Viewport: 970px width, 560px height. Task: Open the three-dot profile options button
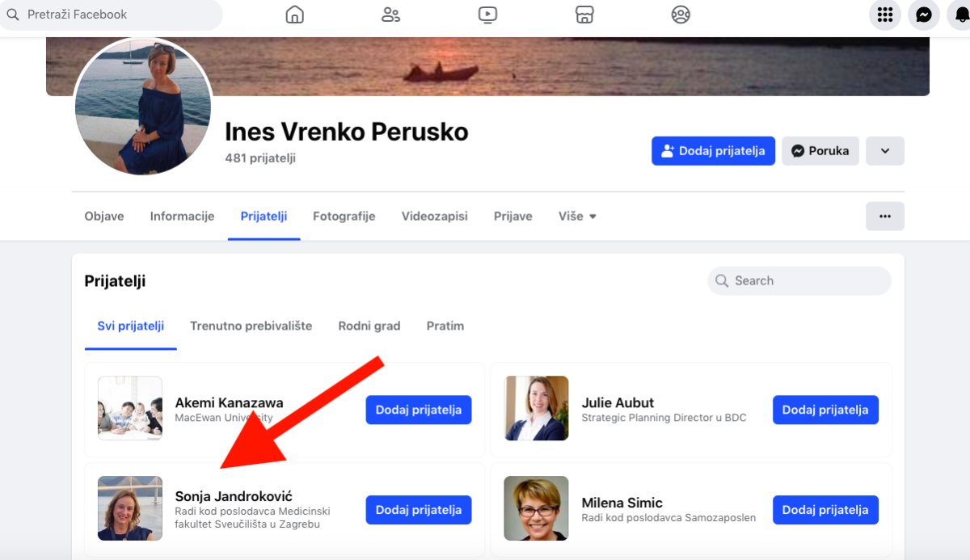pos(885,217)
